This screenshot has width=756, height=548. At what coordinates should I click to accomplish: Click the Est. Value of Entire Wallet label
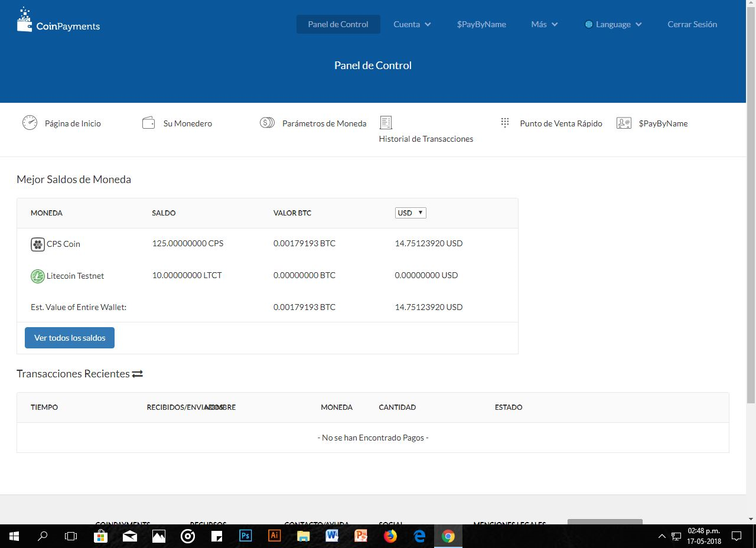79,307
